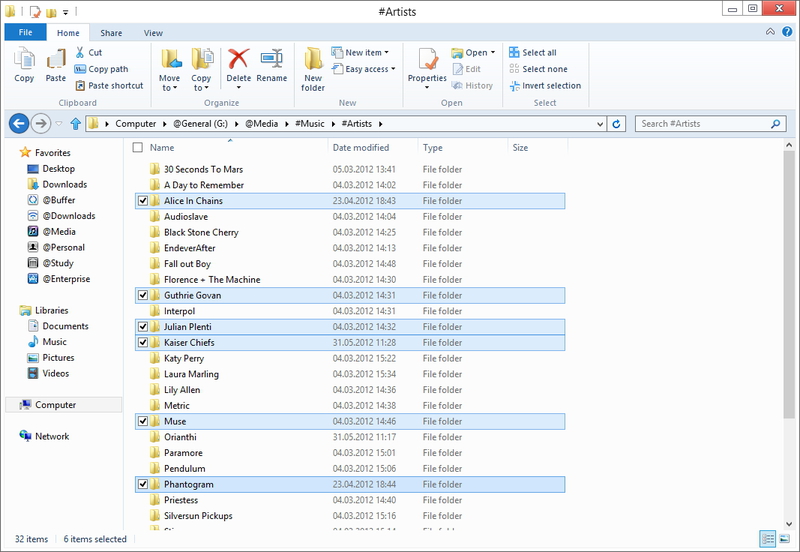Open the History option in ribbon

point(472,86)
